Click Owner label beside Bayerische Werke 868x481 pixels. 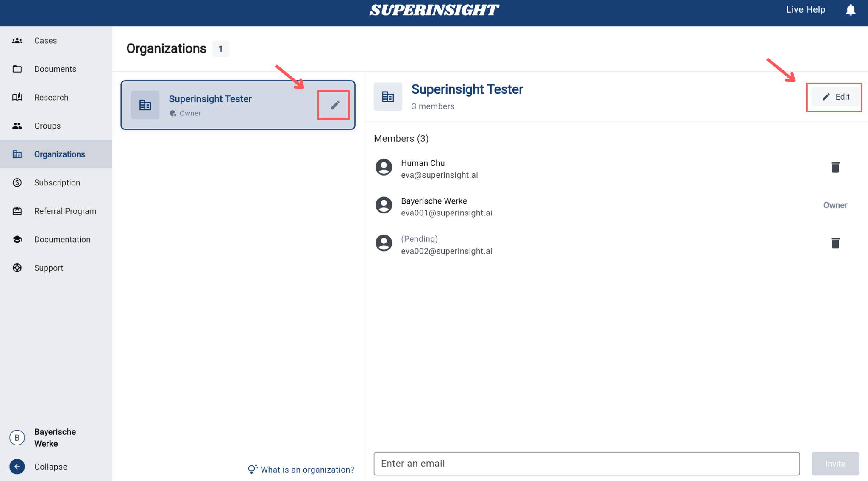pos(835,205)
